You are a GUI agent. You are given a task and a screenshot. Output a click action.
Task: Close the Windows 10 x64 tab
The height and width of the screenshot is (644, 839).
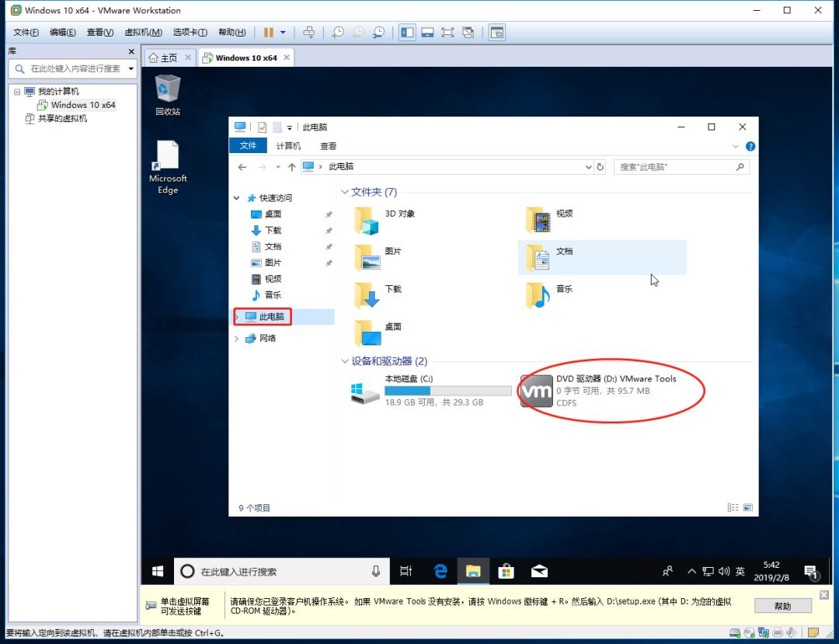pyautogui.click(x=287, y=57)
